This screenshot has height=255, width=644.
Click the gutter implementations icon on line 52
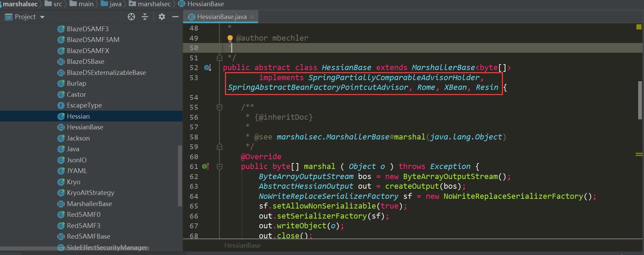pyautogui.click(x=207, y=68)
